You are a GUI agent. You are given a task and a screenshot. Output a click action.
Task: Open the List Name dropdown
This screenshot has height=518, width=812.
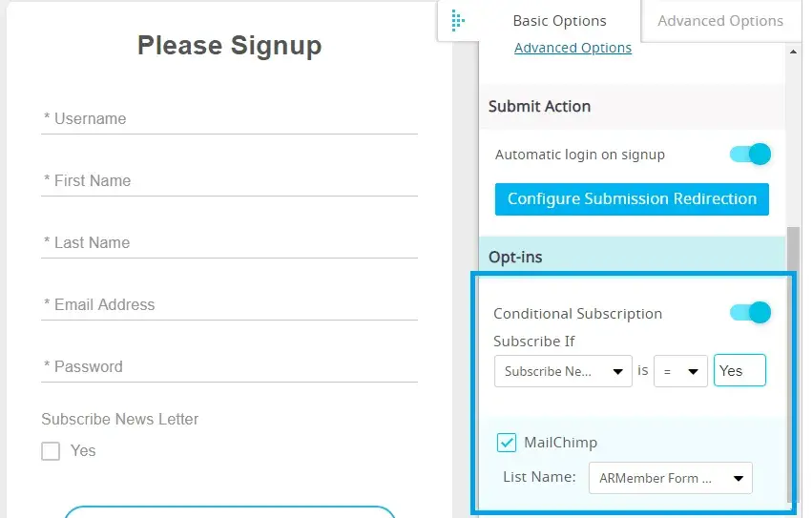coord(669,478)
